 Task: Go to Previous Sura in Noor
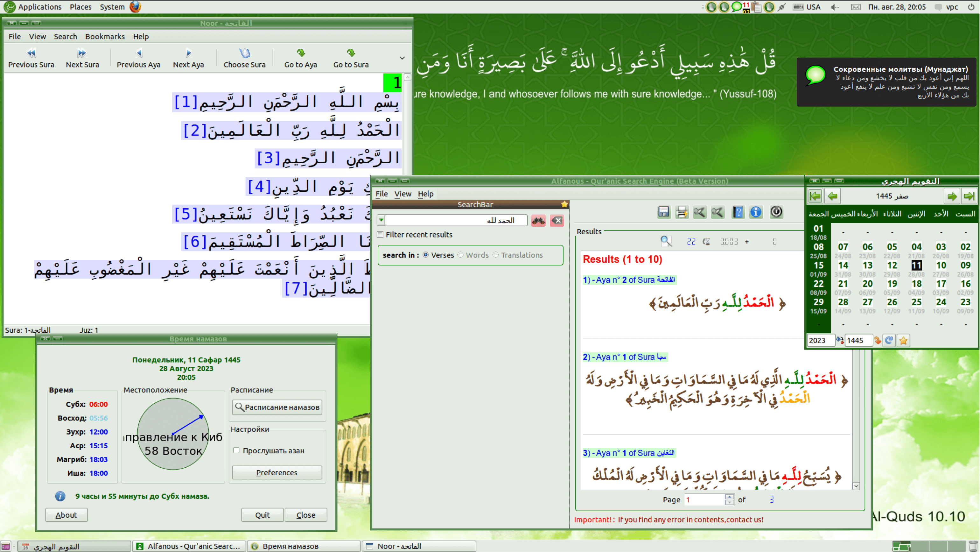(31, 58)
